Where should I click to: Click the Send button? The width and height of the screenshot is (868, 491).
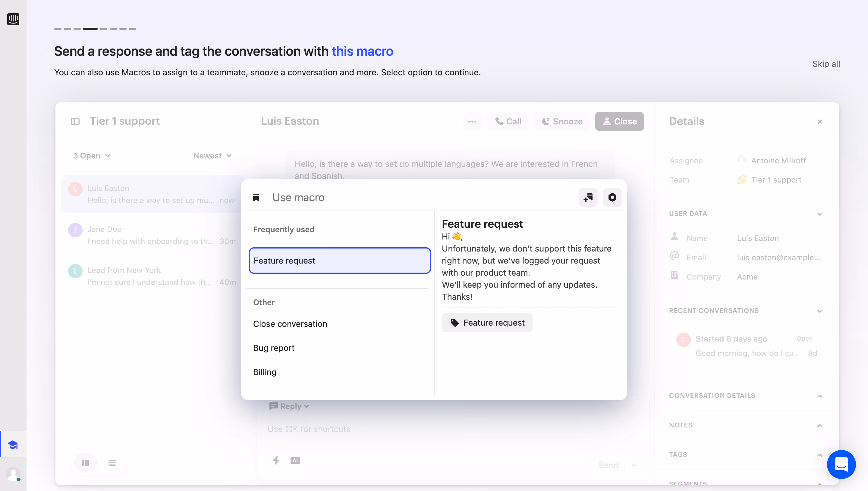point(608,465)
